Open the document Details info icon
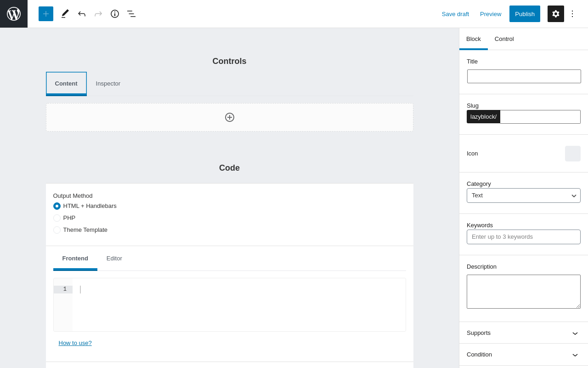The width and height of the screenshot is (588, 368). [x=115, y=14]
